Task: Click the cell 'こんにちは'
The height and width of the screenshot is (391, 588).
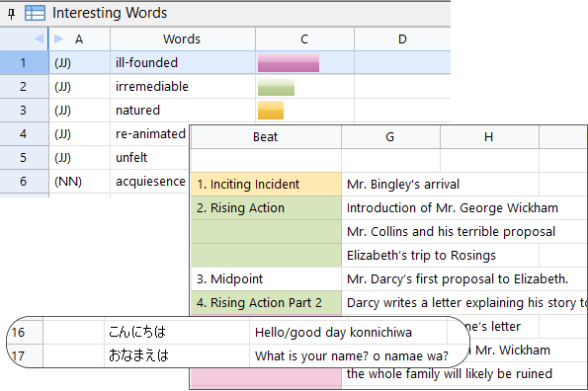Action: (177, 332)
